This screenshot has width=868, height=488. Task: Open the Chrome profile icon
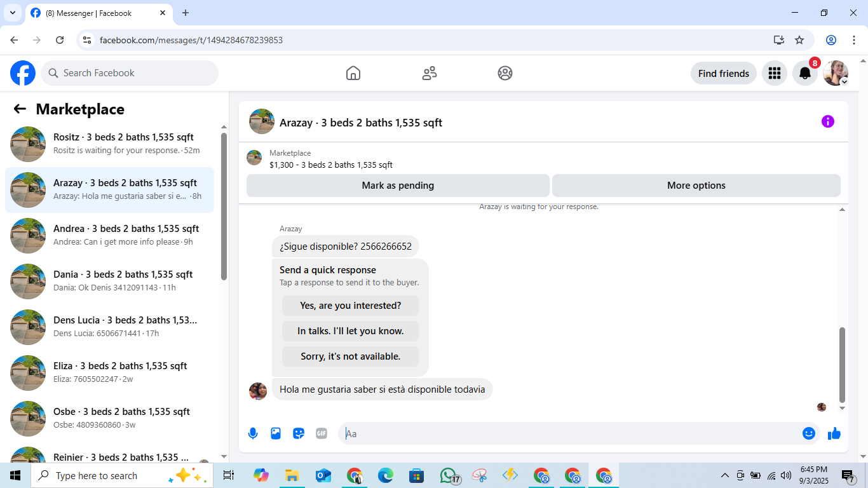831,40
